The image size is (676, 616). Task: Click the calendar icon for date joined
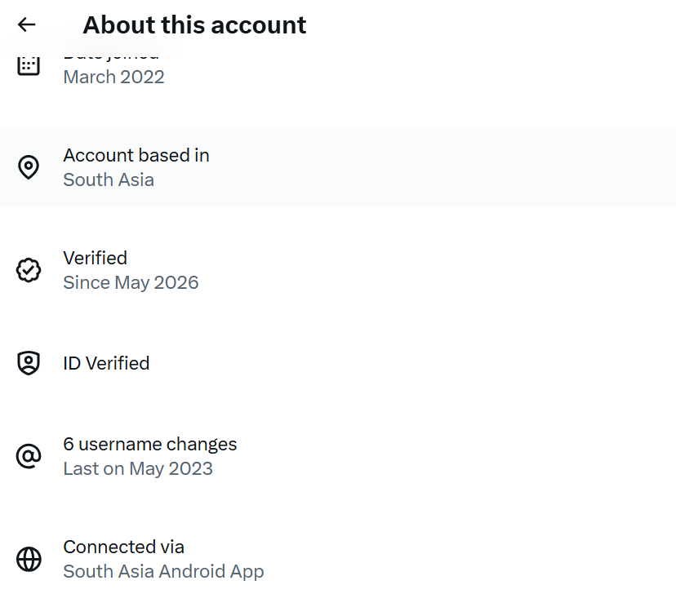pos(29,66)
